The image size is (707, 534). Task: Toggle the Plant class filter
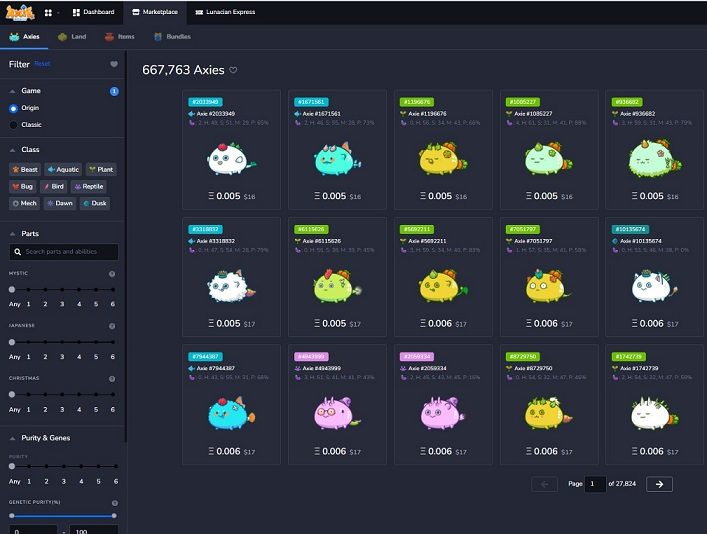(101, 170)
